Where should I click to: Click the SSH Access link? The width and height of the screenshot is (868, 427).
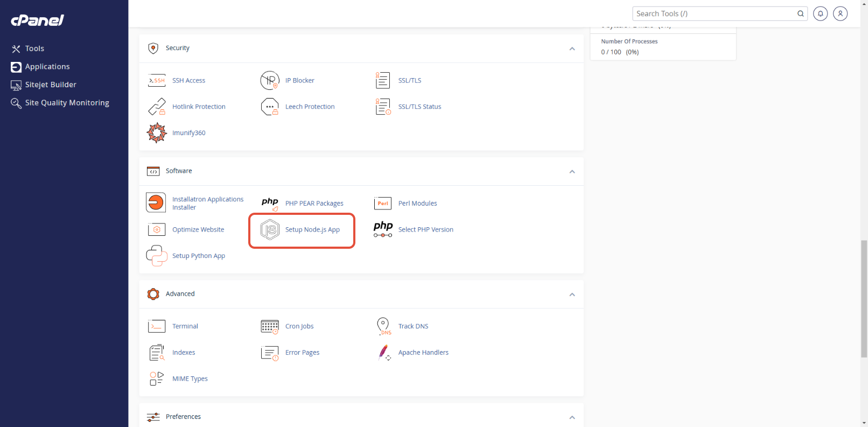[188, 80]
